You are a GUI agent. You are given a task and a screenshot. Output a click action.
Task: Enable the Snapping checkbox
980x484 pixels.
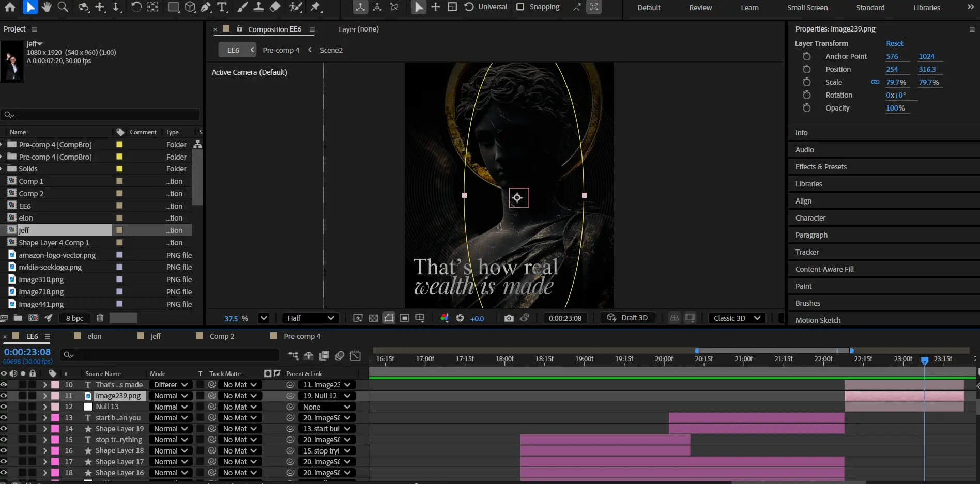tap(520, 7)
